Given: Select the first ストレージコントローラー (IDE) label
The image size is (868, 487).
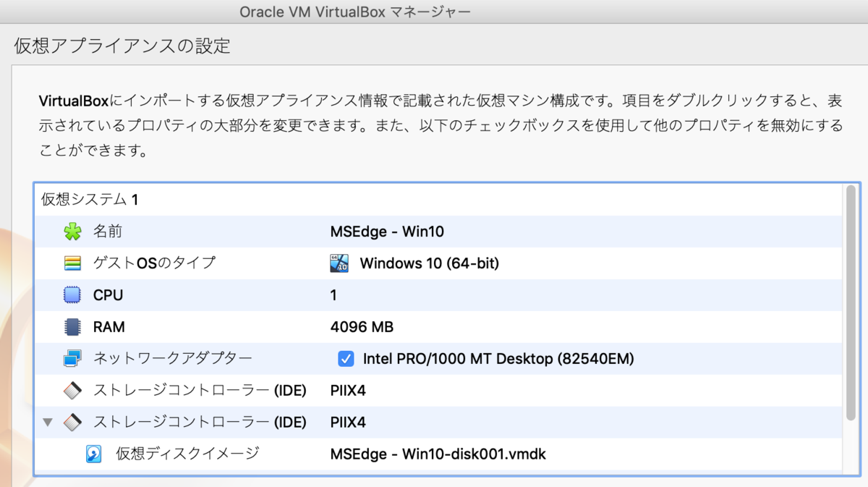Looking at the screenshot, I should coord(200,391).
